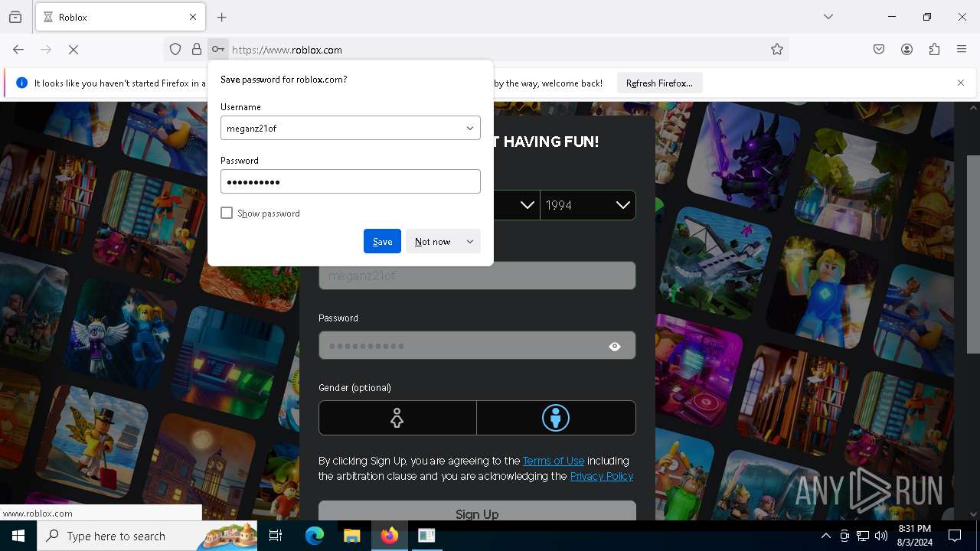Open a new tab with plus button
980x551 pixels.
(x=222, y=17)
